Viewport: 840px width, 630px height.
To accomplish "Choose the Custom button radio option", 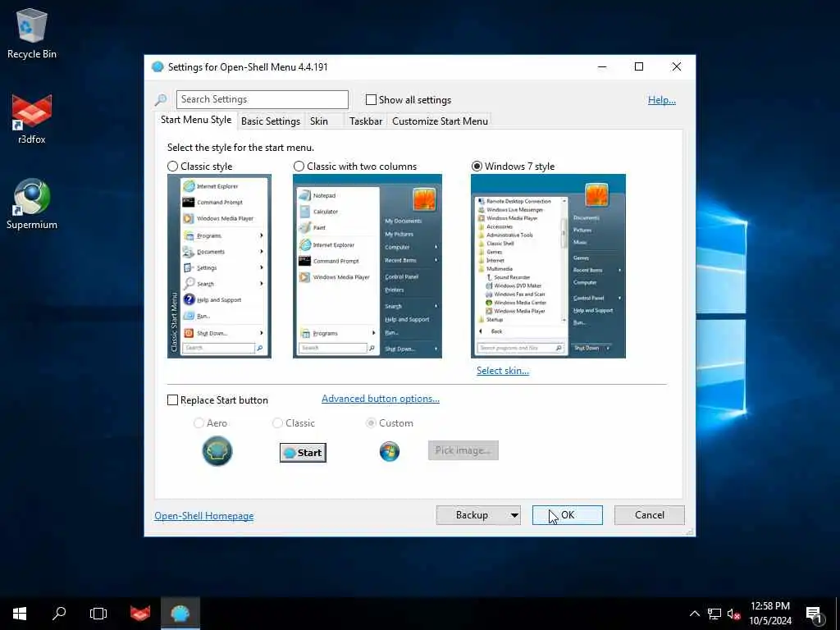I will 371,423.
